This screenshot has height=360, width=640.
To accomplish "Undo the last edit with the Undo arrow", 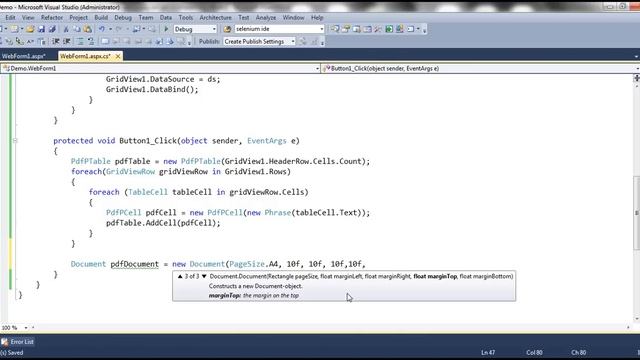I will pos(102,29).
